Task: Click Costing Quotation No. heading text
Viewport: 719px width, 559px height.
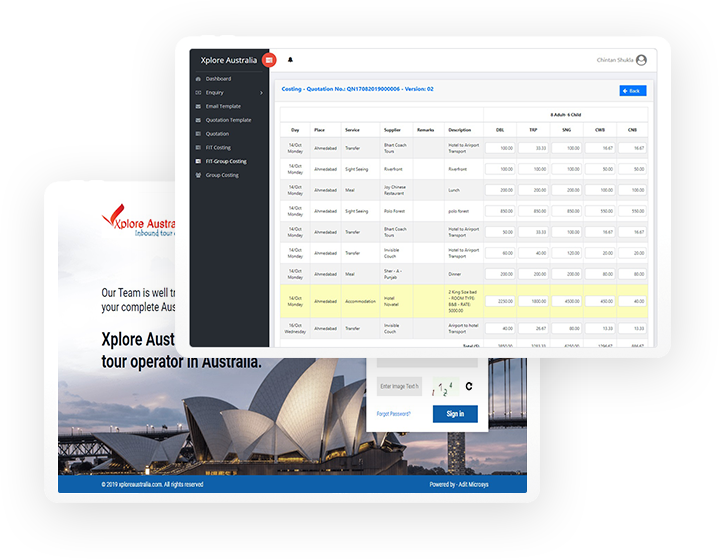Action: click(x=357, y=89)
